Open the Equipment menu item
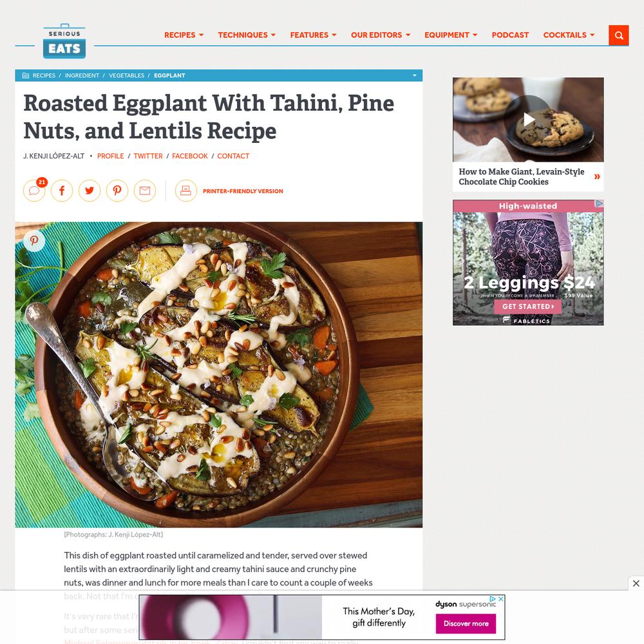Image resolution: width=644 pixels, height=644 pixels. click(x=451, y=35)
